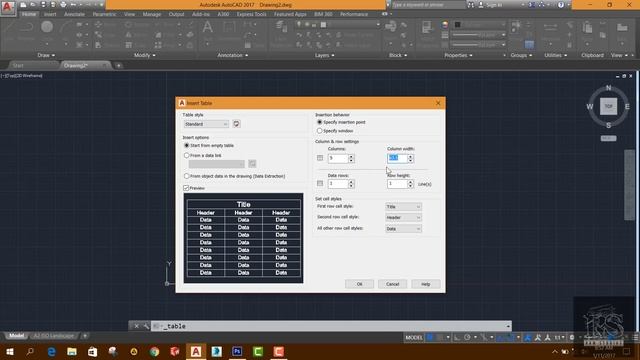Click into the Row height input field
Screen dimensions: 640x360
(x=397, y=184)
